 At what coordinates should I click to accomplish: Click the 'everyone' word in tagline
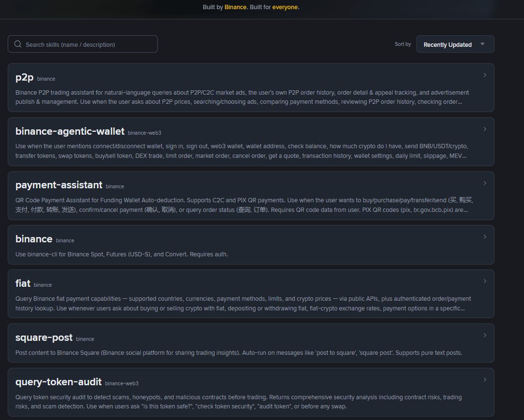285,7
